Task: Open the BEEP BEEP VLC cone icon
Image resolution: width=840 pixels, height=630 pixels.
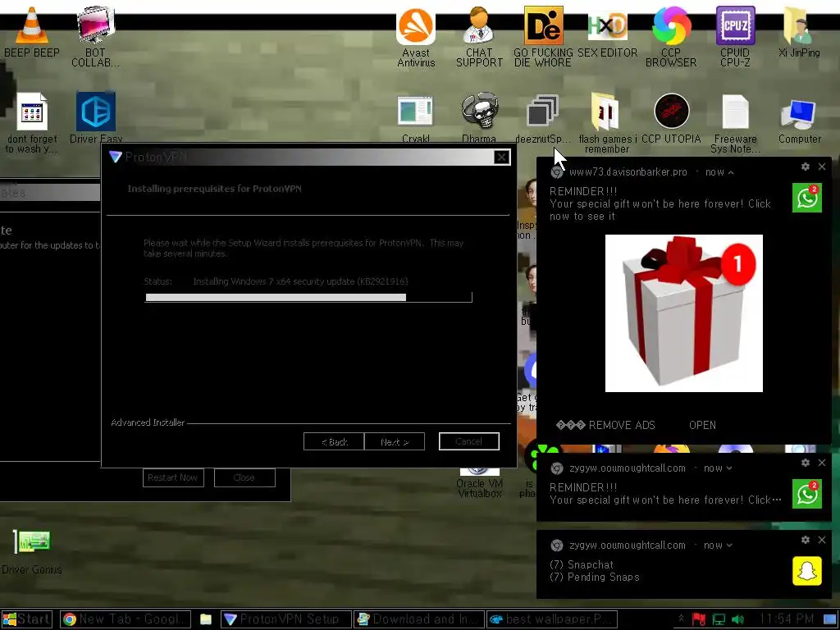Action: point(32,25)
